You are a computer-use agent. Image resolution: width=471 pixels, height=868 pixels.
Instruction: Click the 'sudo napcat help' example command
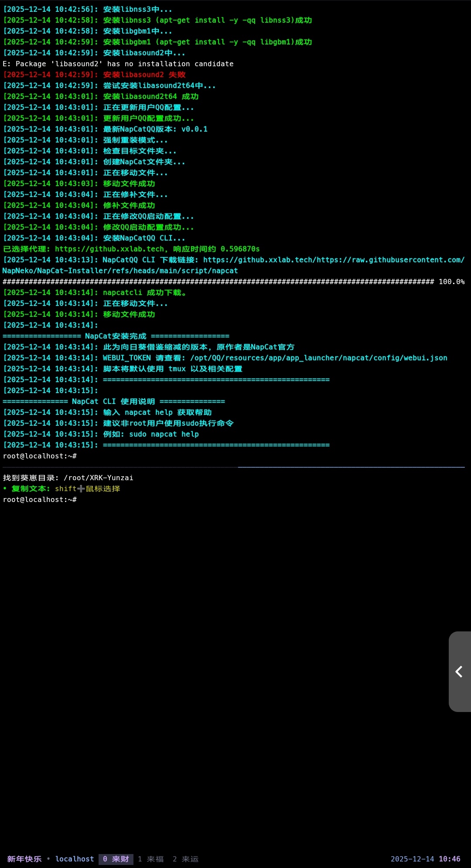164,434
